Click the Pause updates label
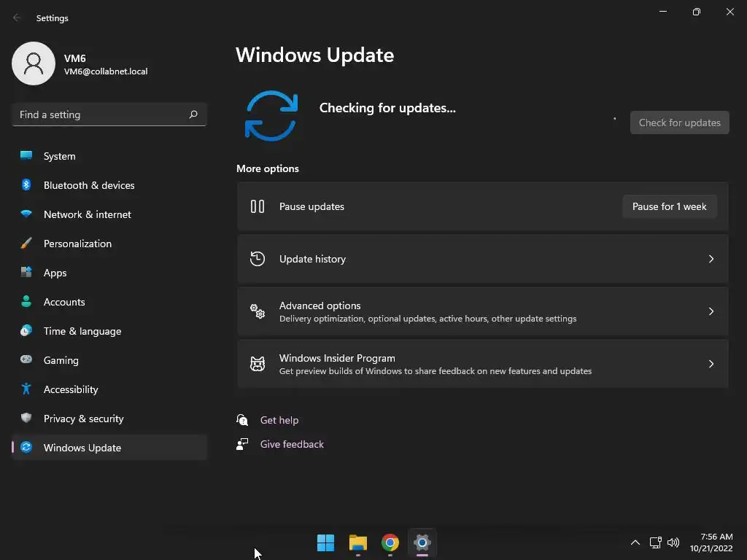Image resolution: width=747 pixels, height=560 pixels. (x=311, y=206)
